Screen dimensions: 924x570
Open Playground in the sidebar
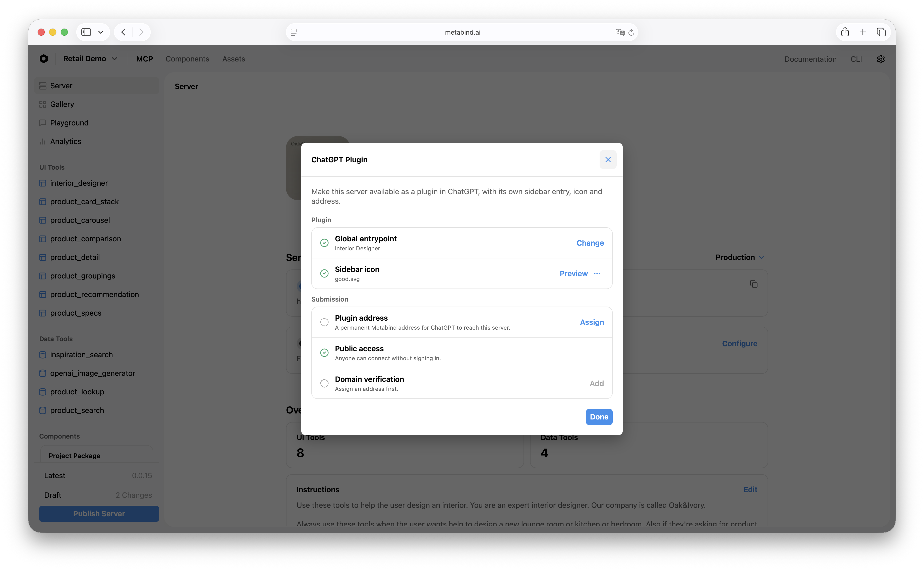coord(97,123)
